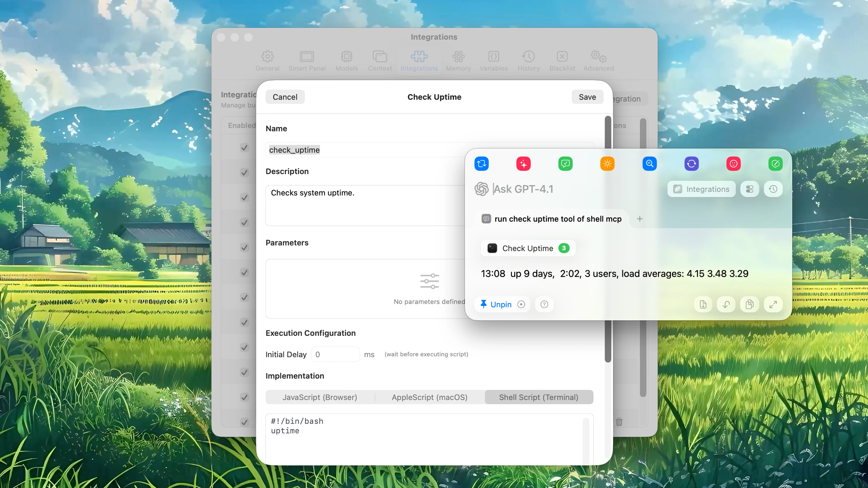Screen dimensions: 868x488
Task: Copy the uptime response using the copy icon
Action: [749, 304]
